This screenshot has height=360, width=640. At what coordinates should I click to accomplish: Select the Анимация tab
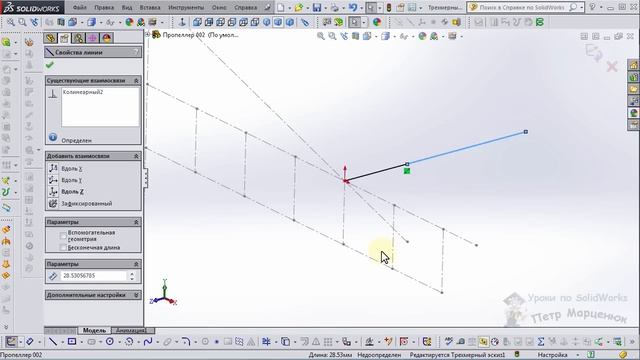tap(130, 330)
